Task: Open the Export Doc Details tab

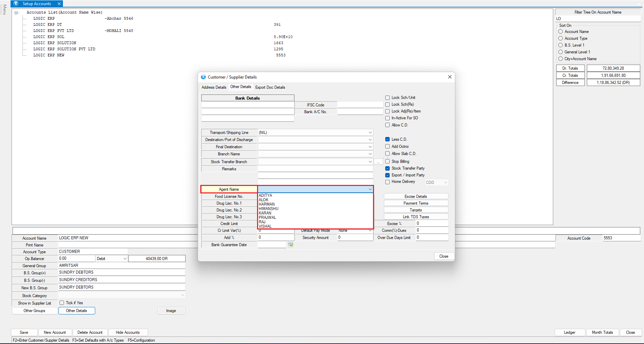Action: (270, 87)
